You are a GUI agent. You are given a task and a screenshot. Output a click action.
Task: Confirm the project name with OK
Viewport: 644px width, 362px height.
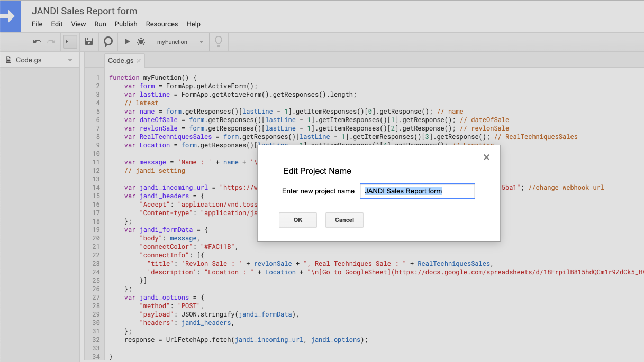298,220
